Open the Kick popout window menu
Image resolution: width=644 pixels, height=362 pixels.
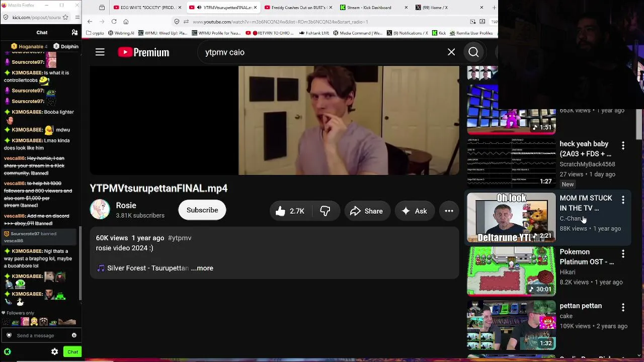tap(77, 17)
